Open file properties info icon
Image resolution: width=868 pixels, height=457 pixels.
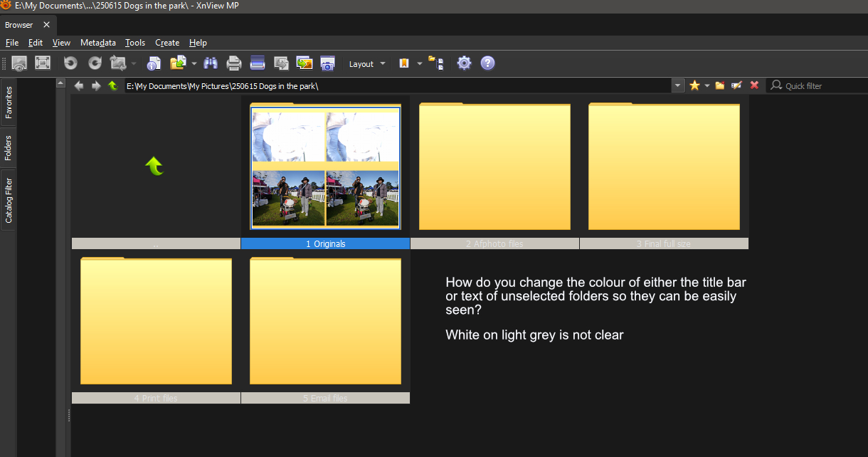coord(154,63)
